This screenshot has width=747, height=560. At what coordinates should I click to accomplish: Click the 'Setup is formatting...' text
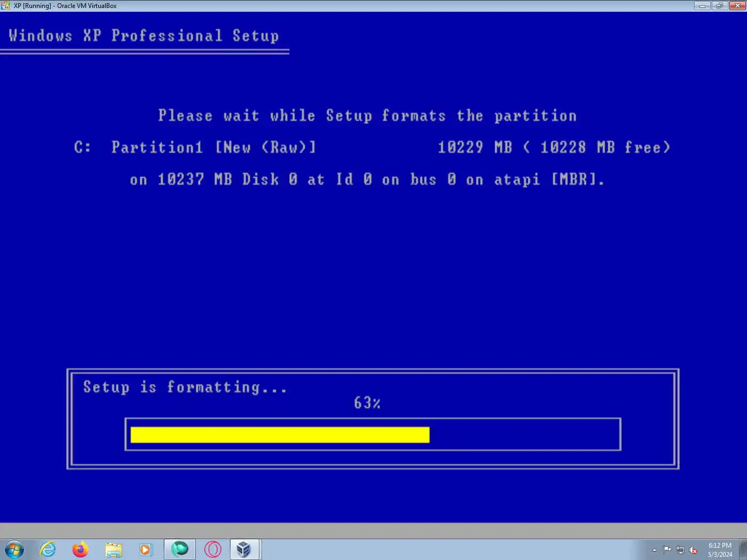click(185, 387)
